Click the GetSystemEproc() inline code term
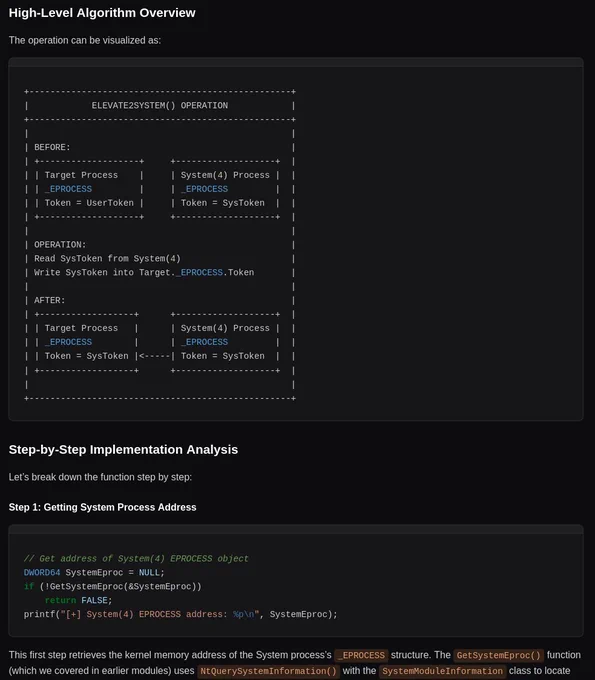Viewport: 595px width, 680px height. (x=499, y=655)
